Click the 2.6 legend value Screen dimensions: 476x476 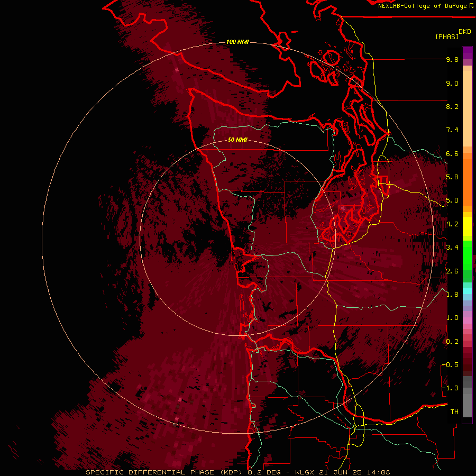click(x=452, y=271)
